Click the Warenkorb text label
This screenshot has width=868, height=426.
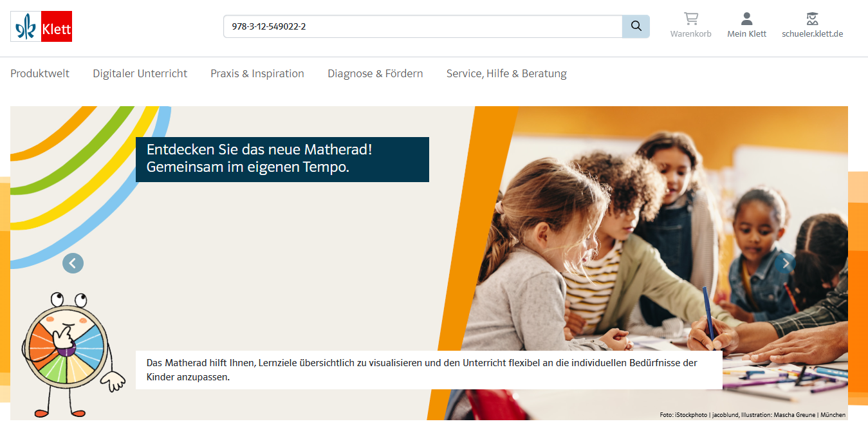click(691, 34)
